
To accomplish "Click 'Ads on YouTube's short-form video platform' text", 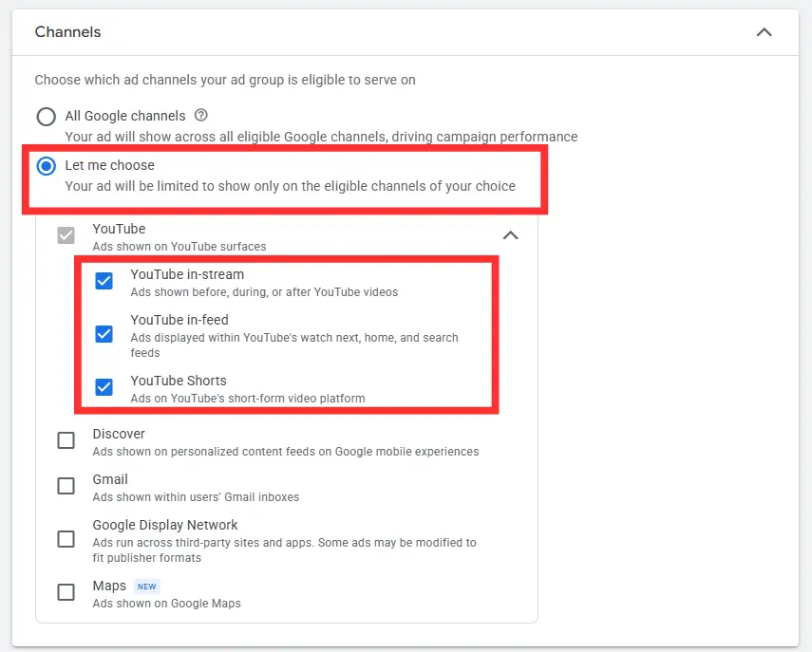I will click(x=248, y=399).
